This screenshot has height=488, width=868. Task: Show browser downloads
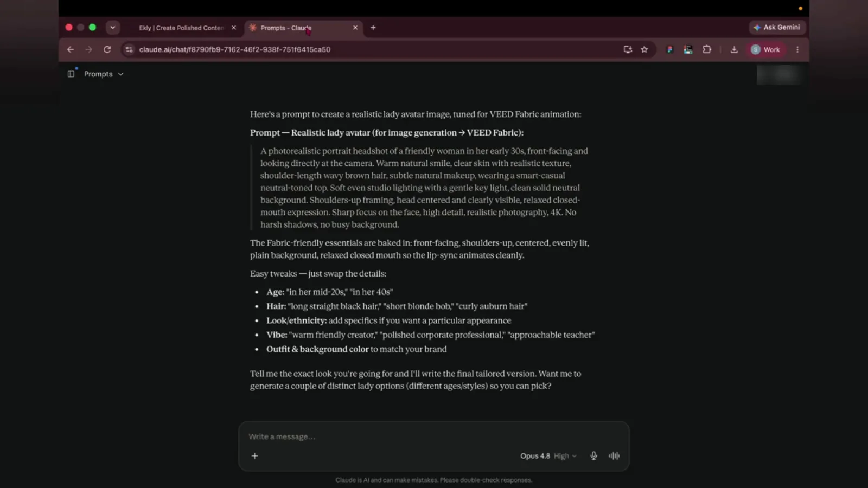tap(734, 49)
